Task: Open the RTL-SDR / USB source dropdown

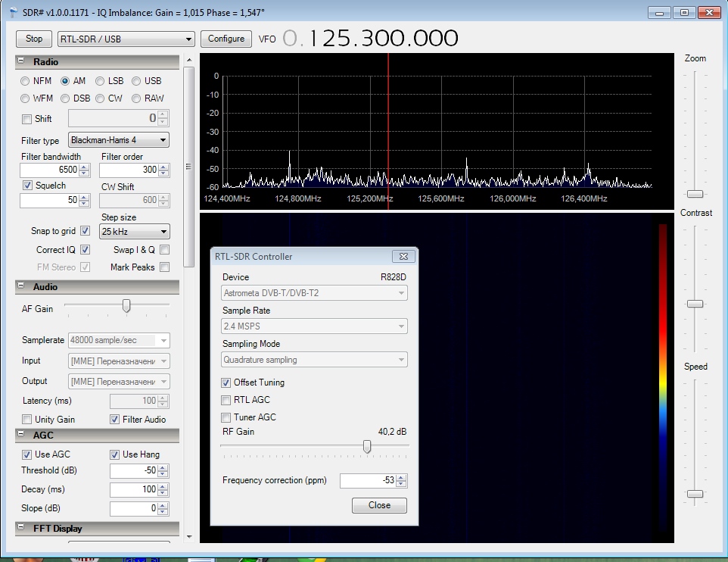Action: click(x=126, y=39)
